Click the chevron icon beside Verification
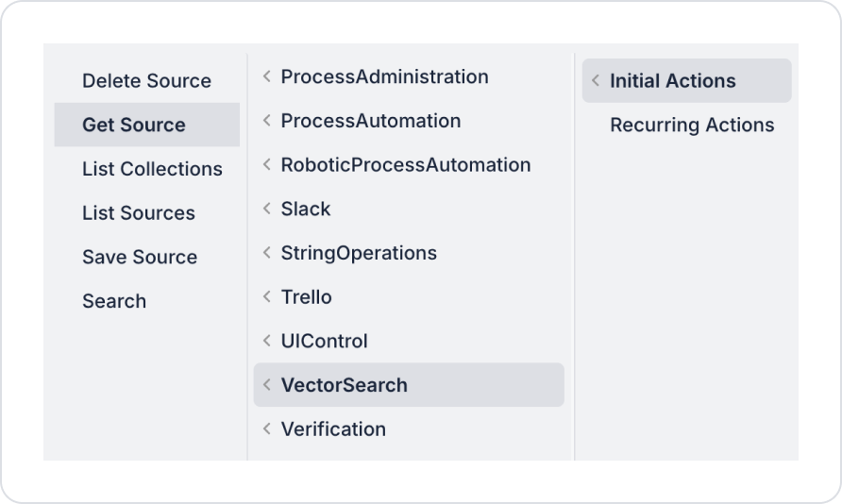 tap(267, 429)
